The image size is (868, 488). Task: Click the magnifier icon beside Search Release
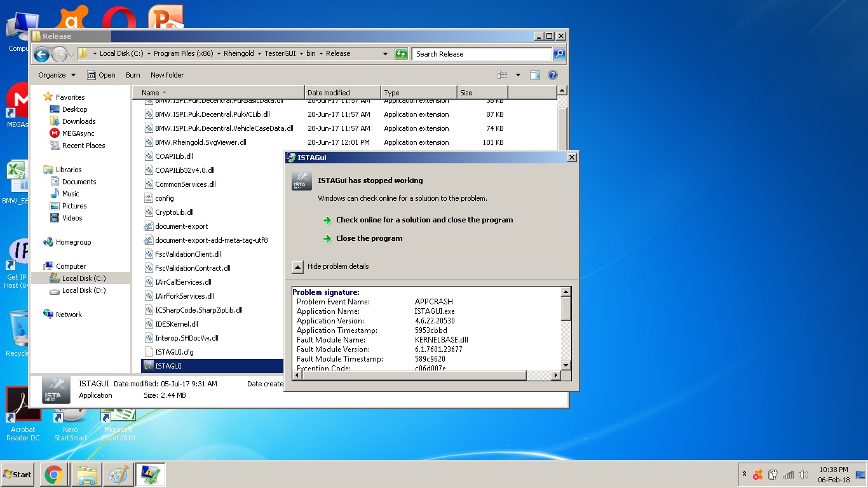tap(559, 54)
